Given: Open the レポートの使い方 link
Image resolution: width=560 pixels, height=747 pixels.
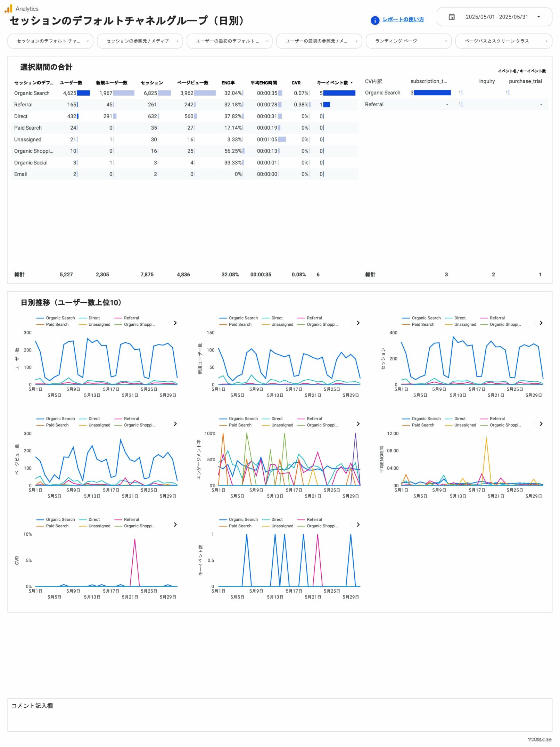Looking at the screenshot, I should coord(403,20).
